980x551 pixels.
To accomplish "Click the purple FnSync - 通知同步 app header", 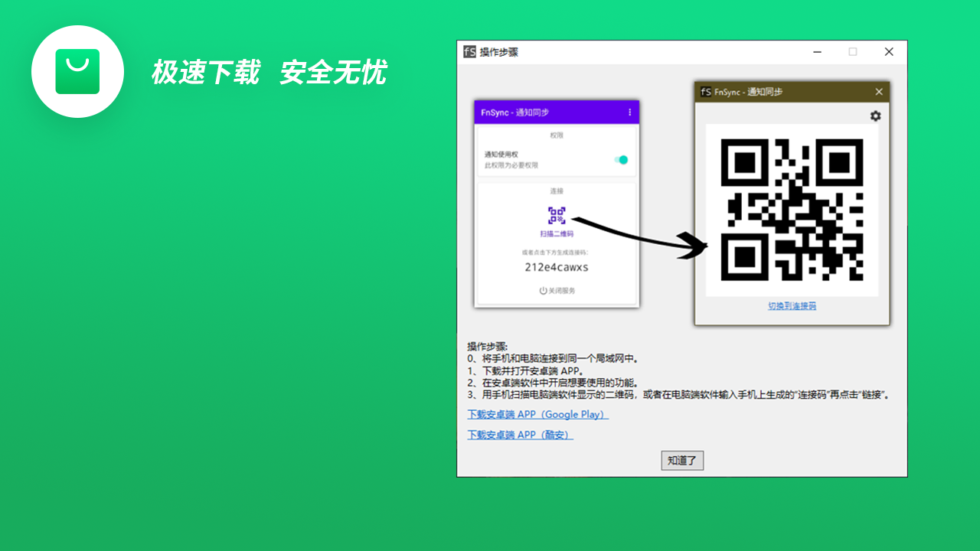I will coord(557,112).
